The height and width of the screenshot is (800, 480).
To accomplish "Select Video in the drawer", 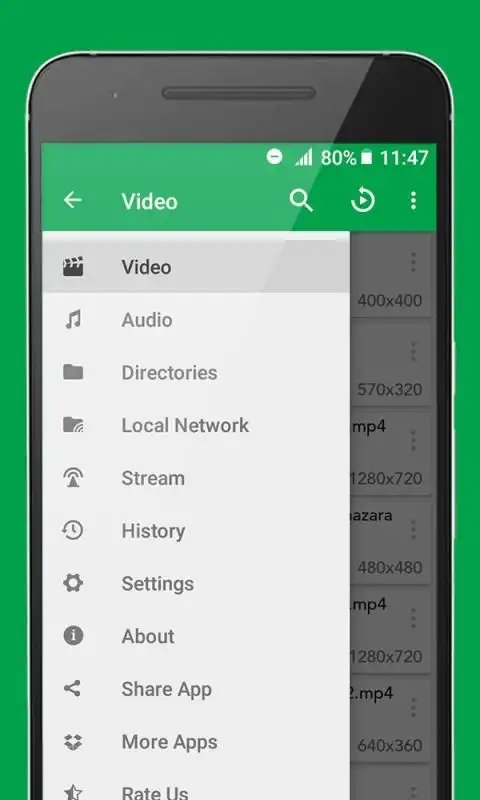I will [196, 266].
